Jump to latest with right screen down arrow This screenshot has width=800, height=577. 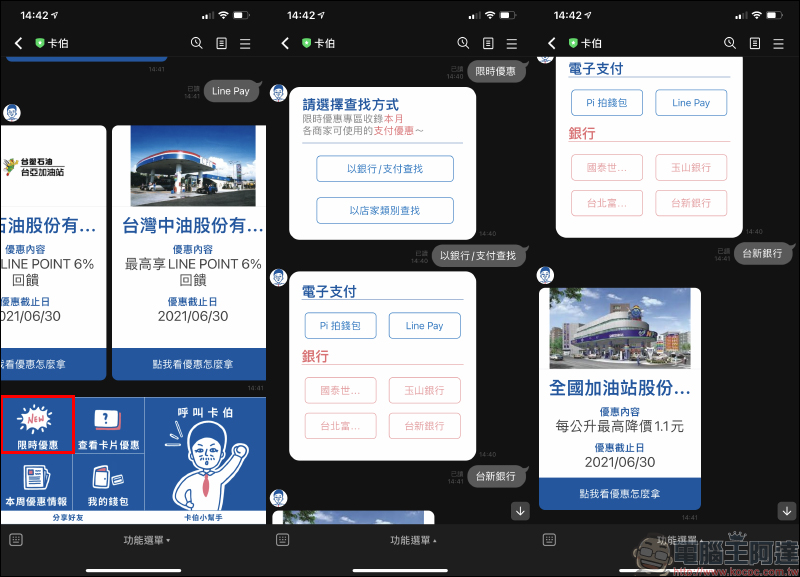(785, 511)
